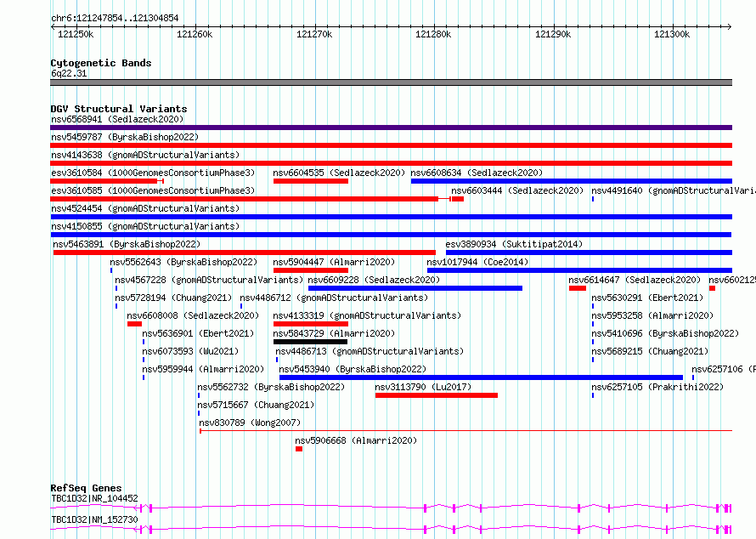Click esv3890934 (Suktitipat2014) label
The image size is (756, 539).
point(514,244)
